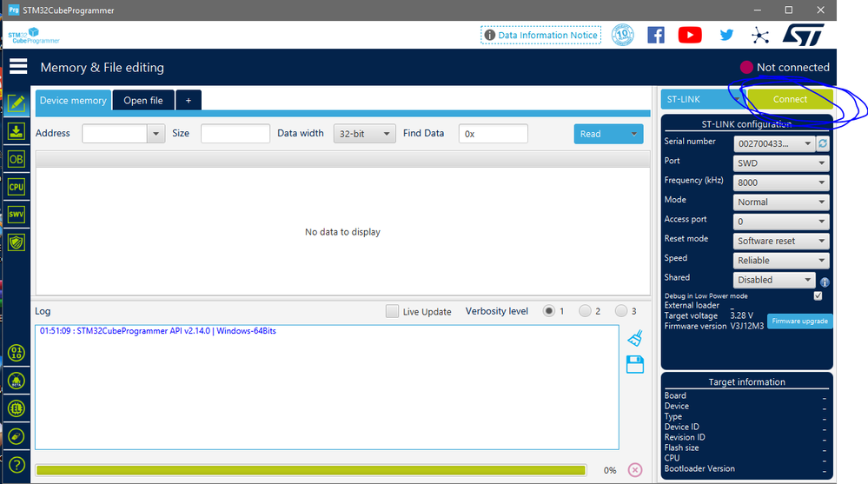Toggle Debug in Low Power mode checkbox
Viewport: 868px width, 484px height.
(818, 295)
